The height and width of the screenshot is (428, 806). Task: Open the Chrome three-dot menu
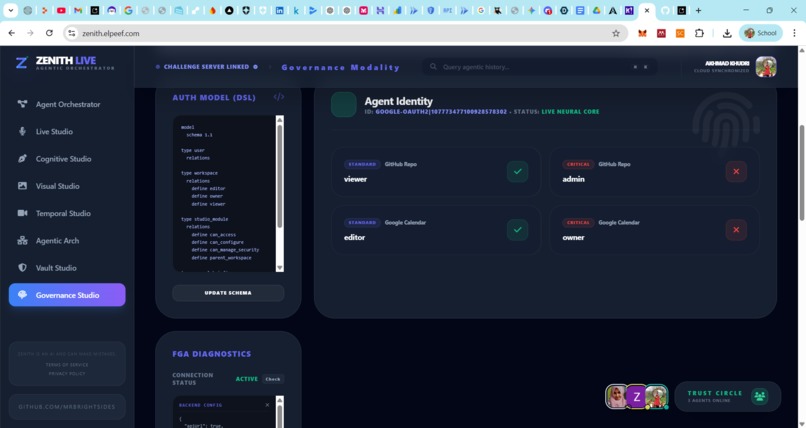point(794,33)
